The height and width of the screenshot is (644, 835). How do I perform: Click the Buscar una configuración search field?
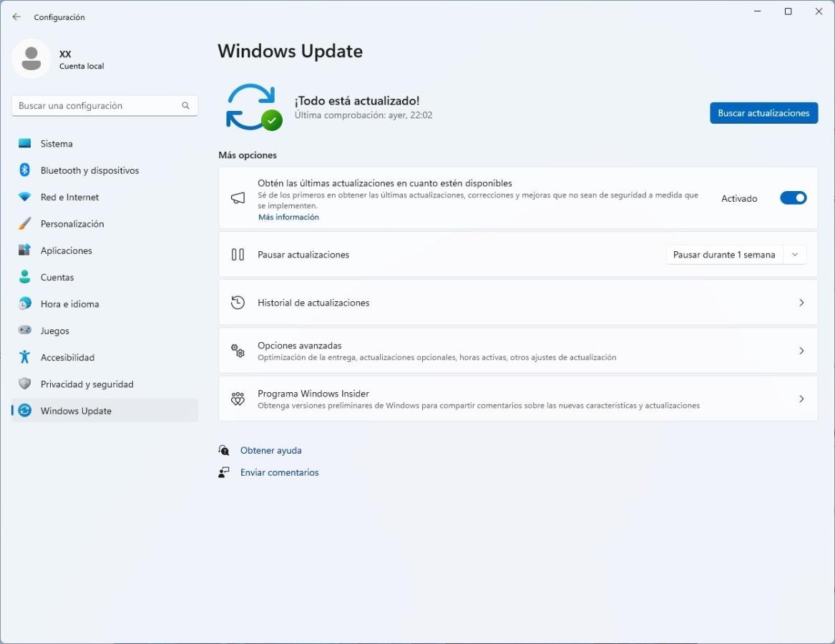coord(97,106)
